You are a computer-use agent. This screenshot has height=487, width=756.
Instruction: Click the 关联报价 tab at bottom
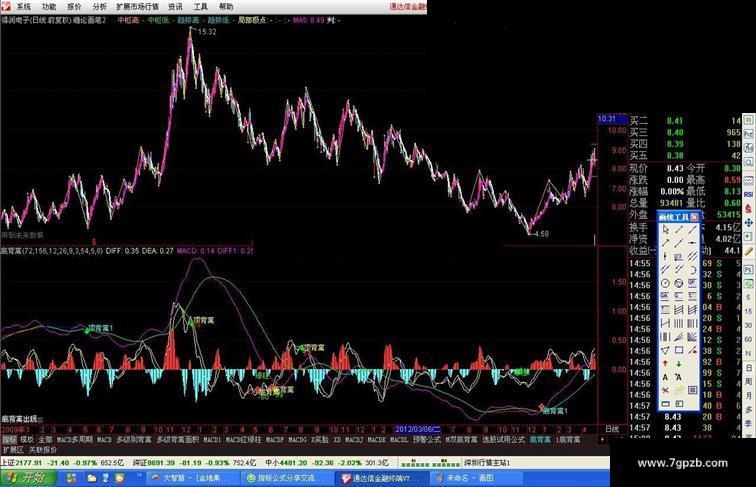pos(42,449)
